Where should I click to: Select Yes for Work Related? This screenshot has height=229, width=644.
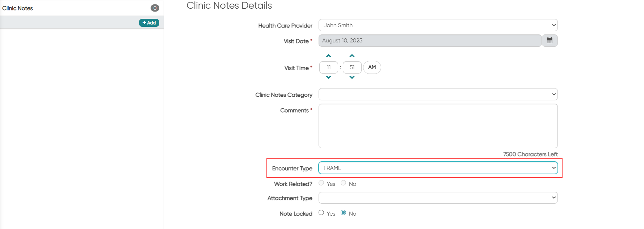[x=321, y=183]
